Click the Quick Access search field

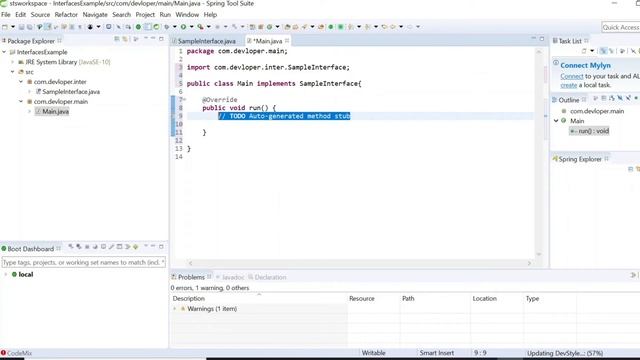tap(621, 27)
